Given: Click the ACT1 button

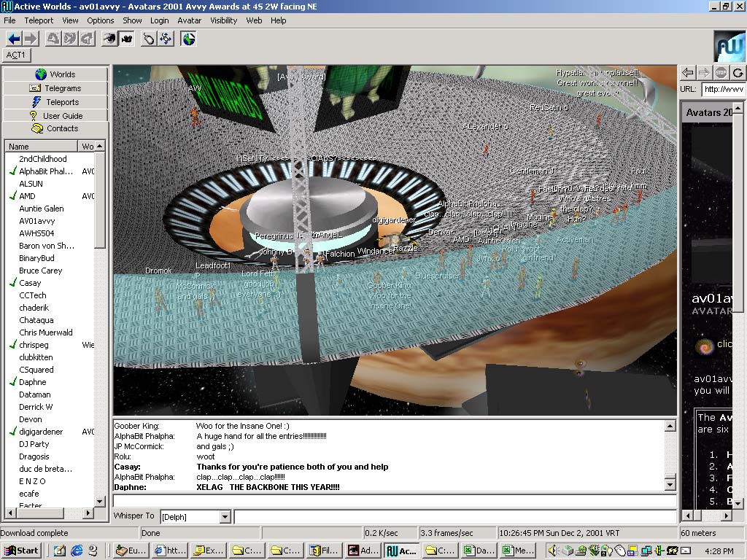Looking at the screenshot, I should pos(16,55).
